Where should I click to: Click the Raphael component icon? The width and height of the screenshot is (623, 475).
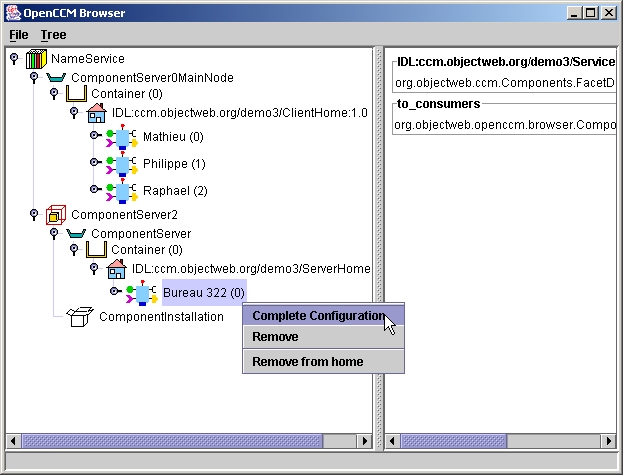tap(122, 191)
